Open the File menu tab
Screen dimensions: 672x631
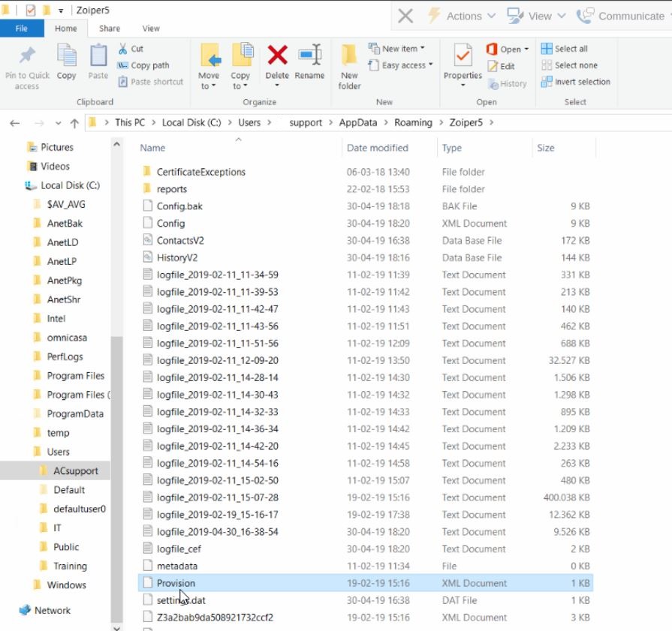[22, 29]
